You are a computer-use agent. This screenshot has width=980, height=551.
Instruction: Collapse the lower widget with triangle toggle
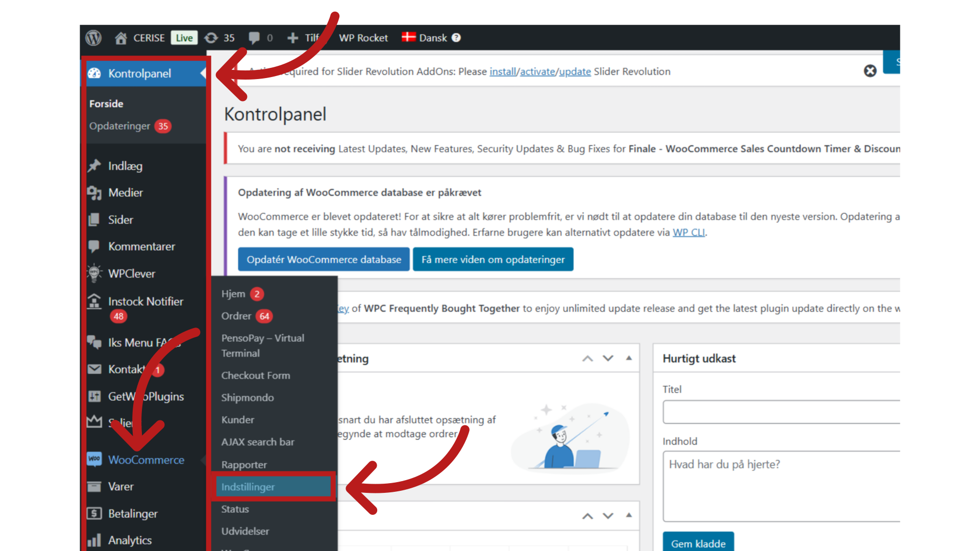(x=629, y=515)
